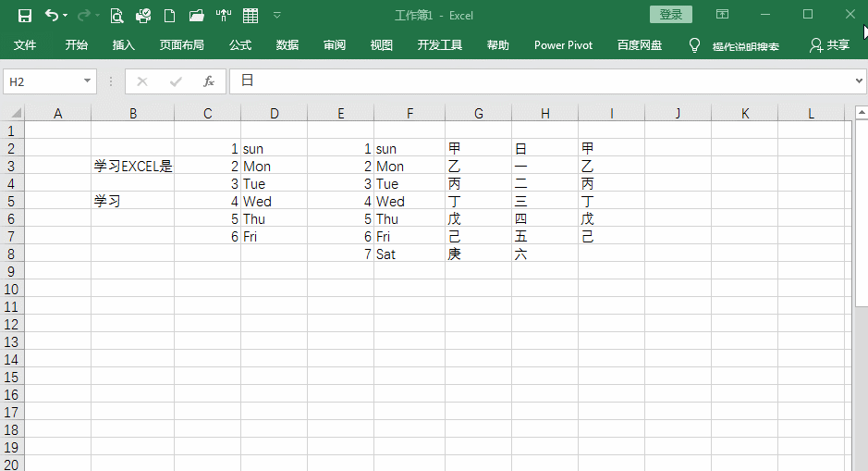The width and height of the screenshot is (868, 471).
Task: Click cell D5 with Wed
Action: (x=274, y=201)
